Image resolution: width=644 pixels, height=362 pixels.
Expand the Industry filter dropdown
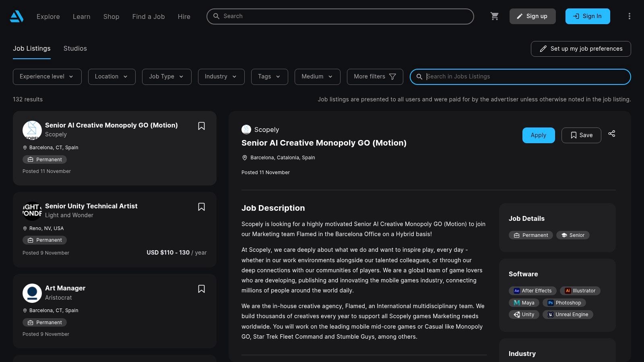[x=221, y=77]
